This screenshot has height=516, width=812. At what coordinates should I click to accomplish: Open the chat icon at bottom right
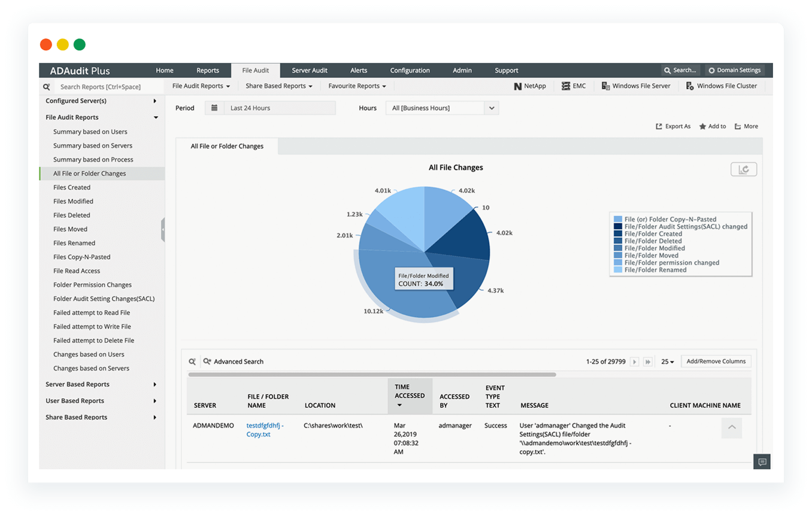point(762,462)
